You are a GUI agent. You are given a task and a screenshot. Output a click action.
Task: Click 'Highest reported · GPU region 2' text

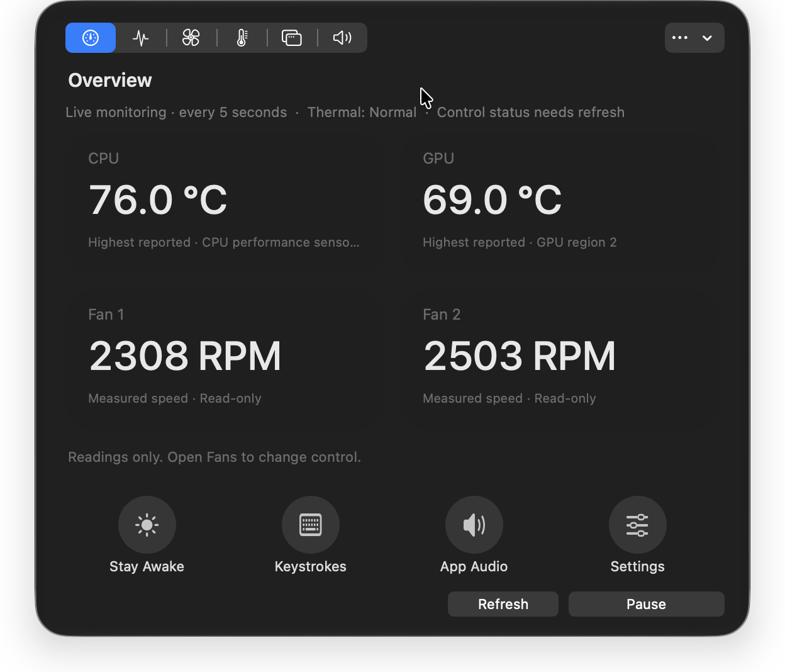pos(520,242)
